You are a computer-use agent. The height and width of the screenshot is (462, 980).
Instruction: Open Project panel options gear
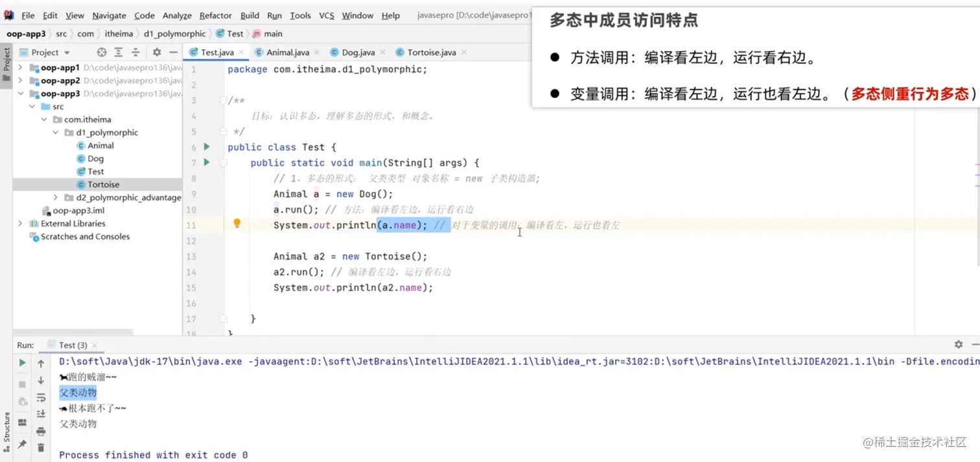(x=157, y=52)
